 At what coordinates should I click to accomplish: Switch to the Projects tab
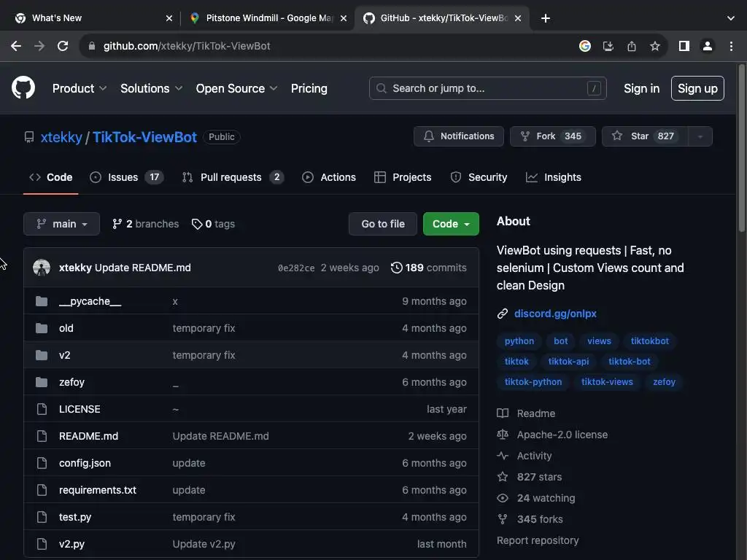403,177
